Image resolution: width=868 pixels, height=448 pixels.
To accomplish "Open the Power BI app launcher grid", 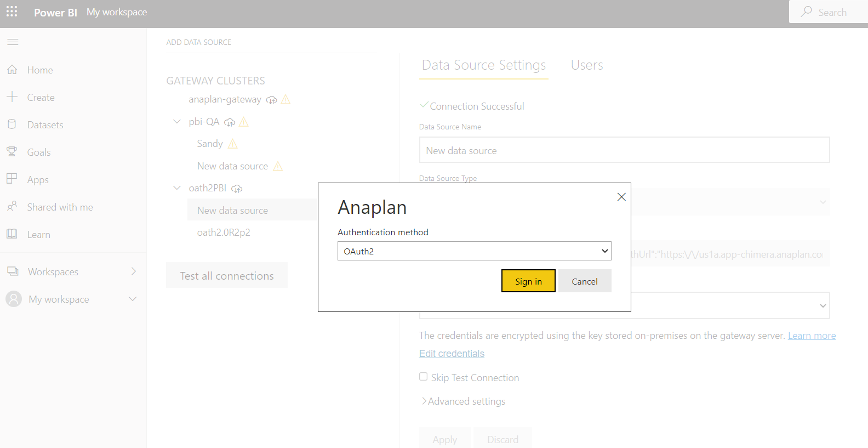I will point(12,12).
